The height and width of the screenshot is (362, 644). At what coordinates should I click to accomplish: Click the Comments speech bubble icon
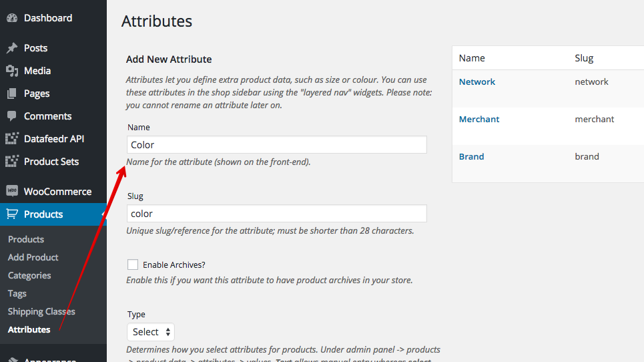click(12, 116)
